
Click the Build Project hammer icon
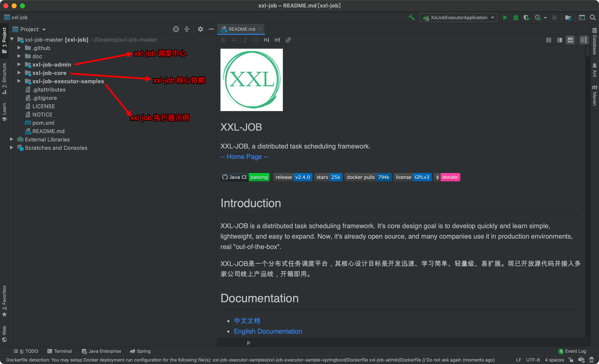[x=411, y=17]
